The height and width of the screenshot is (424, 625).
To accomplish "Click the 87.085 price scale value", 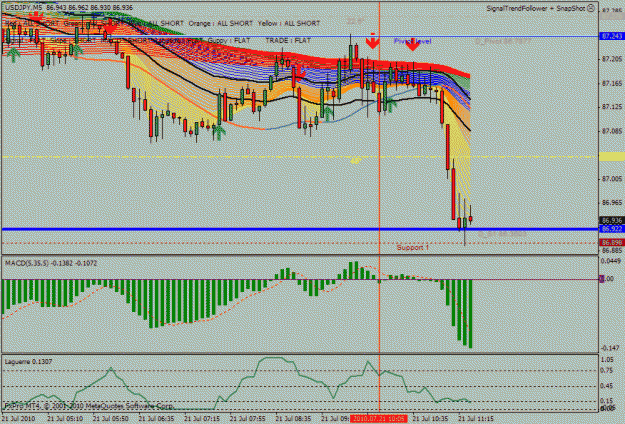I will tap(612, 131).
